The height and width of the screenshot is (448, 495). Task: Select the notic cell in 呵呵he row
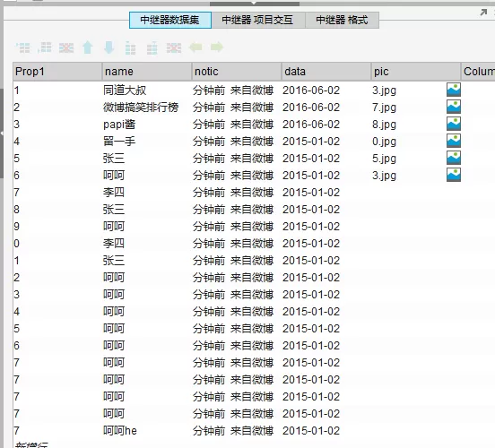tap(237, 431)
